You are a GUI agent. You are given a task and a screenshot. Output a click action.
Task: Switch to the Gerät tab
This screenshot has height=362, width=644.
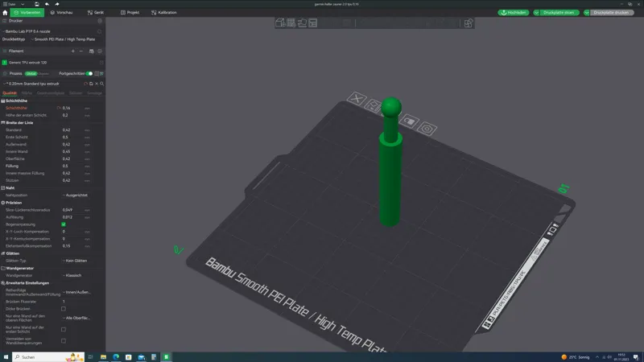96,13
